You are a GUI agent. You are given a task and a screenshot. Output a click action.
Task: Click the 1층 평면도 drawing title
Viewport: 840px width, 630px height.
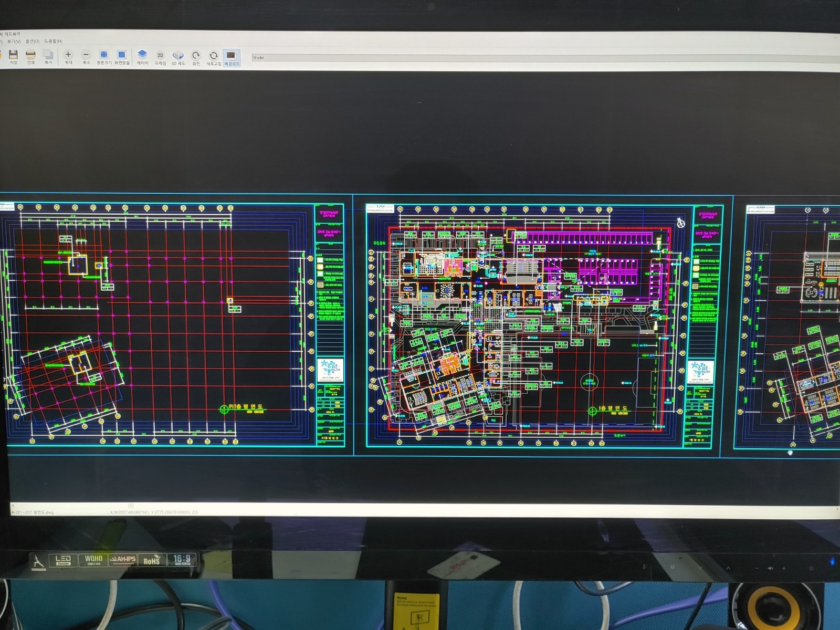pyautogui.click(x=613, y=408)
